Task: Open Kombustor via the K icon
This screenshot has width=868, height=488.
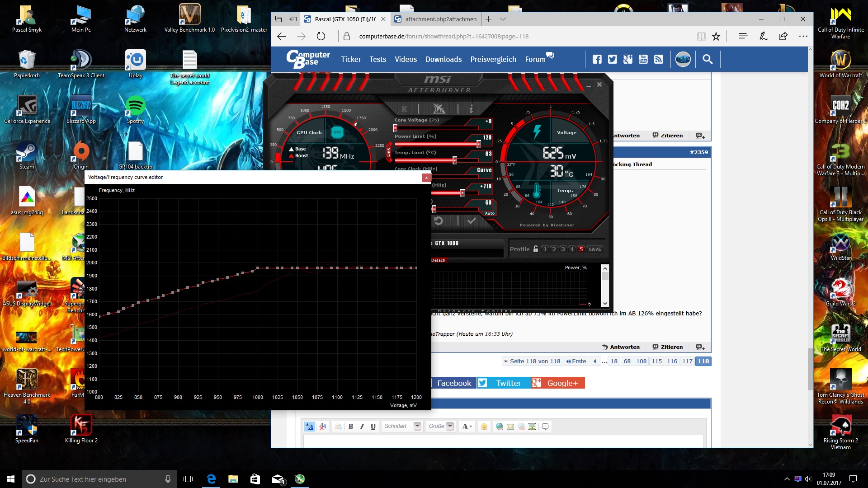Action: [405, 108]
